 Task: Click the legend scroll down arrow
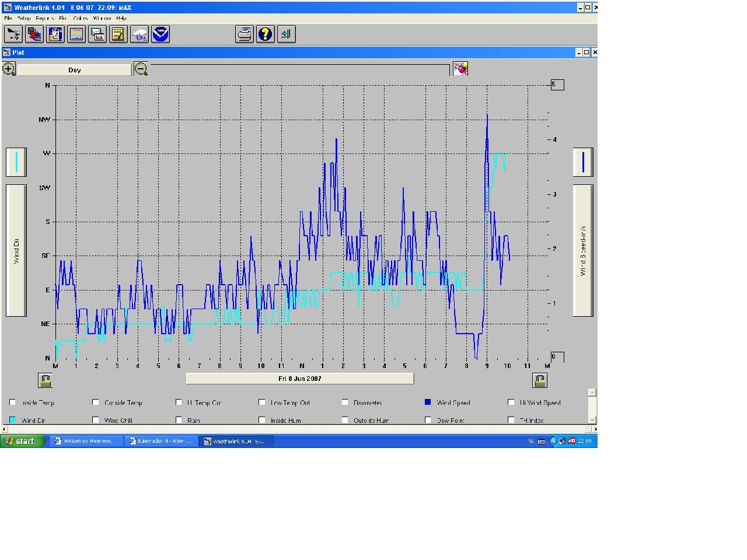pyautogui.click(x=592, y=420)
